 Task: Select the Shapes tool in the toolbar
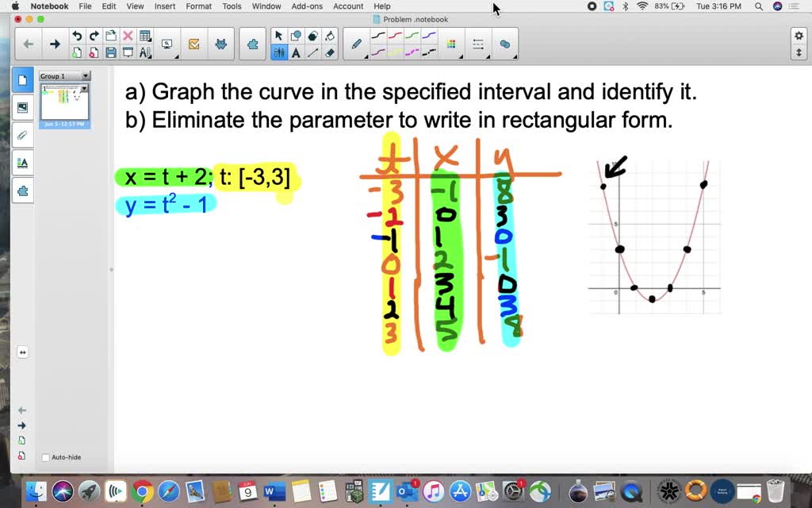[x=296, y=35]
